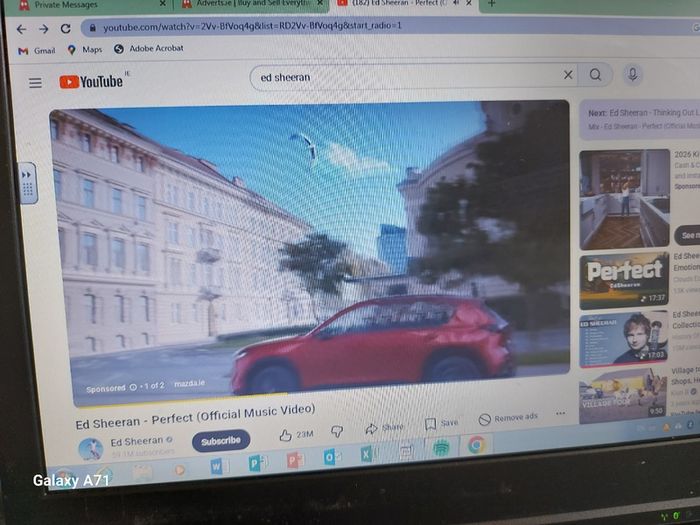The width and height of the screenshot is (700, 525).
Task: Launch Excel from the taskbar
Action: [x=369, y=454]
